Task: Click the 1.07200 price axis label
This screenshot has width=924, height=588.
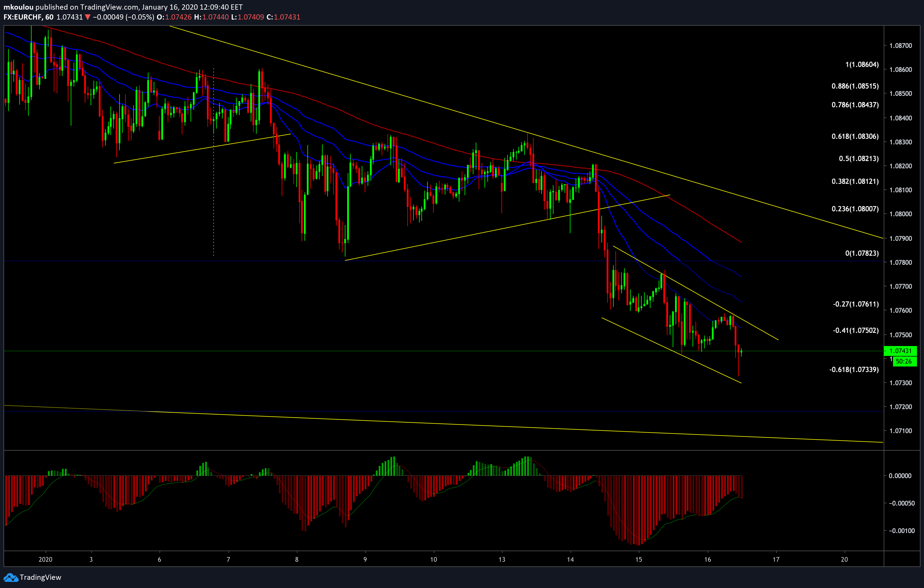Action: point(901,407)
